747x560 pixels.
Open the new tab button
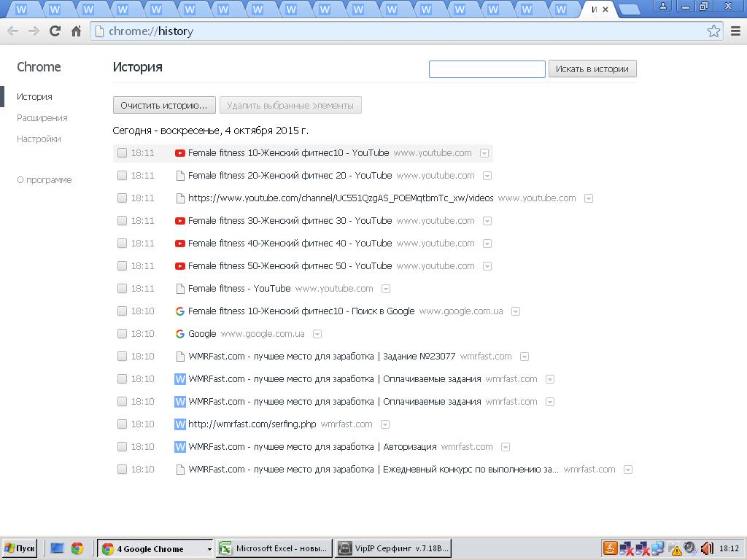pos(630,9)
